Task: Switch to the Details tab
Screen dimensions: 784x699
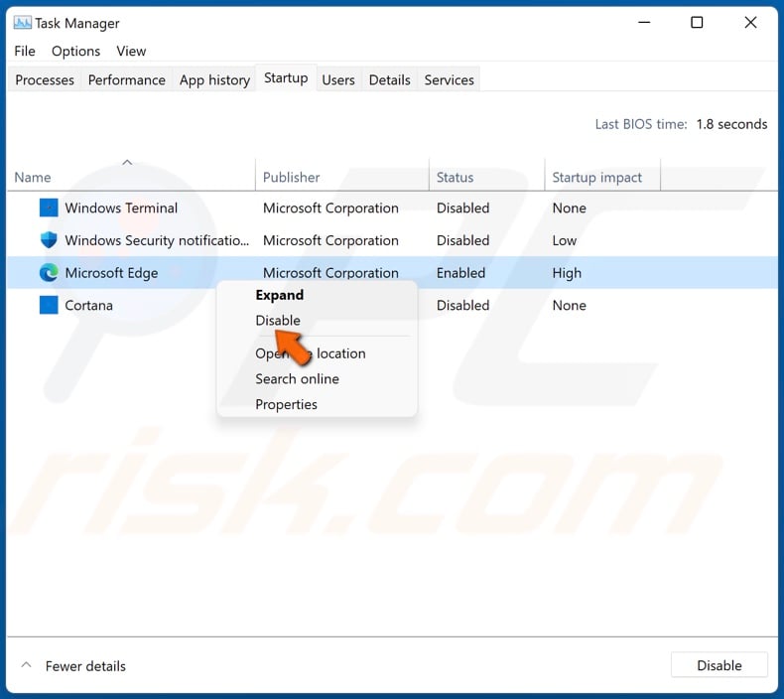Action: 389,80
